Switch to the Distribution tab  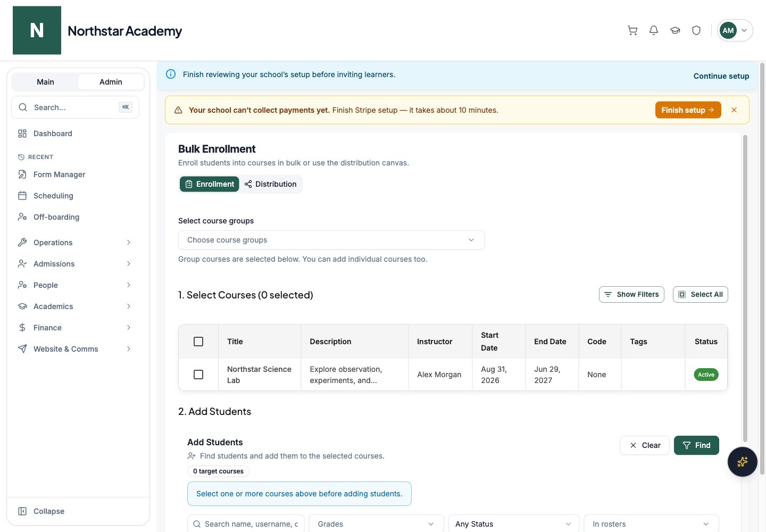click(271, 184)
